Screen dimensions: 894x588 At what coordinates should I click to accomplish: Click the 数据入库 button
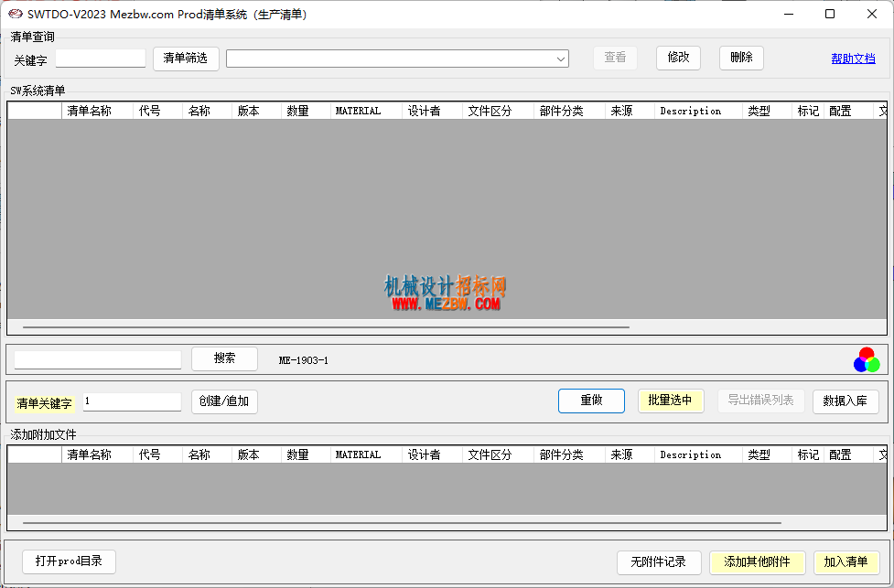(x=846, y=401)
